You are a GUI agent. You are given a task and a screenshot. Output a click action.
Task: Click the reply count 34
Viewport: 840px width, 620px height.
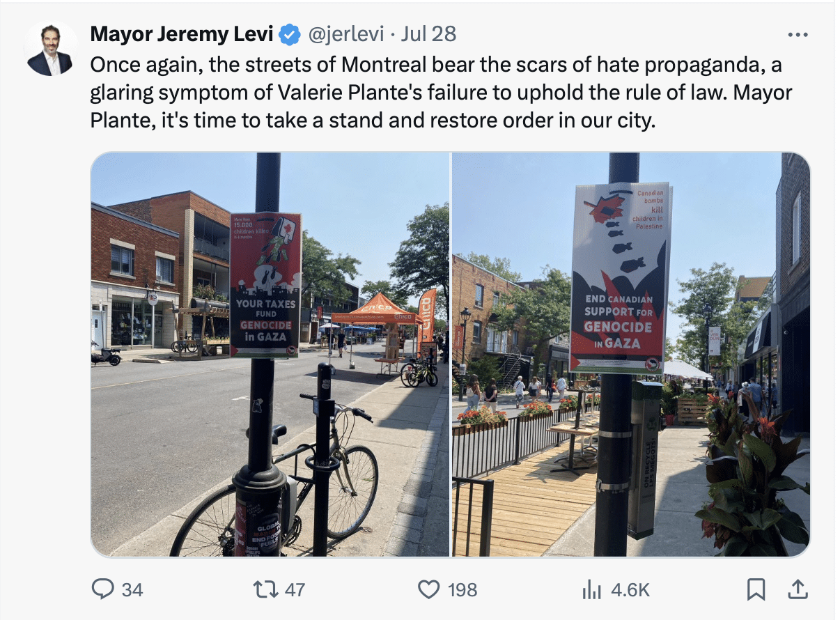coord(132,590)
